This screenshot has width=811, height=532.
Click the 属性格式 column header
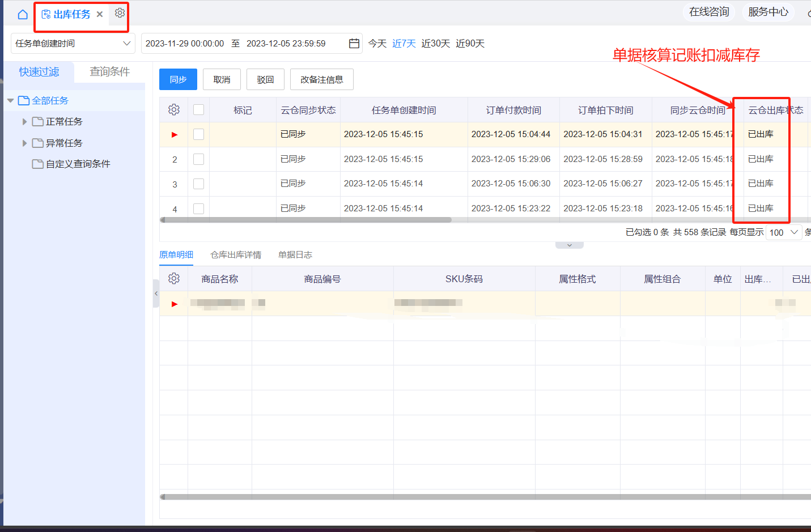578,279
